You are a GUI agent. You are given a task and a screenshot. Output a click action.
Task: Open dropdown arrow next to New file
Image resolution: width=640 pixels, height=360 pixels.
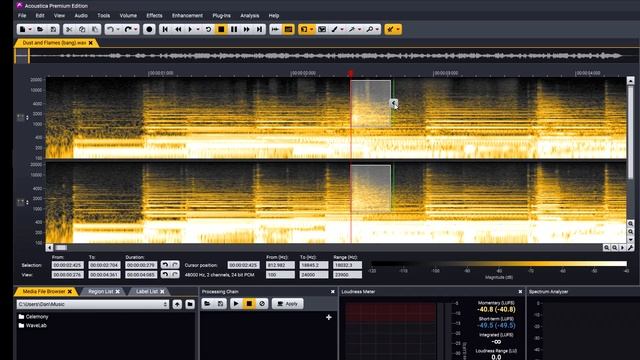click(30, 29)
